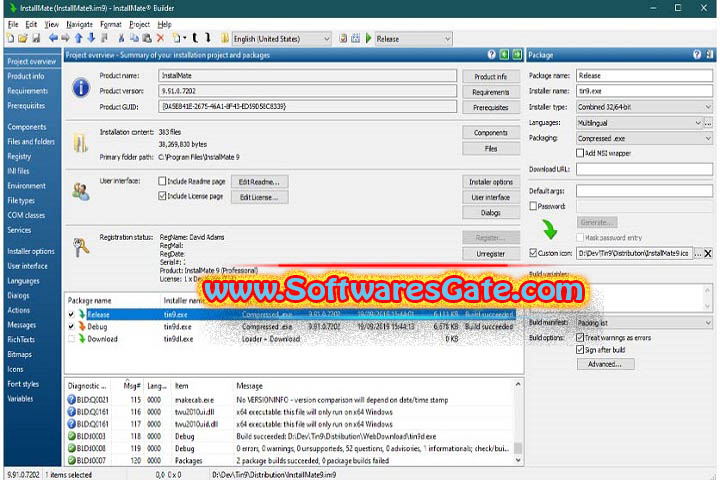The width and height of the screenshot is (720, 480).
Task: Click the blue up arrow toolbar icon
Action: [79, 38]
